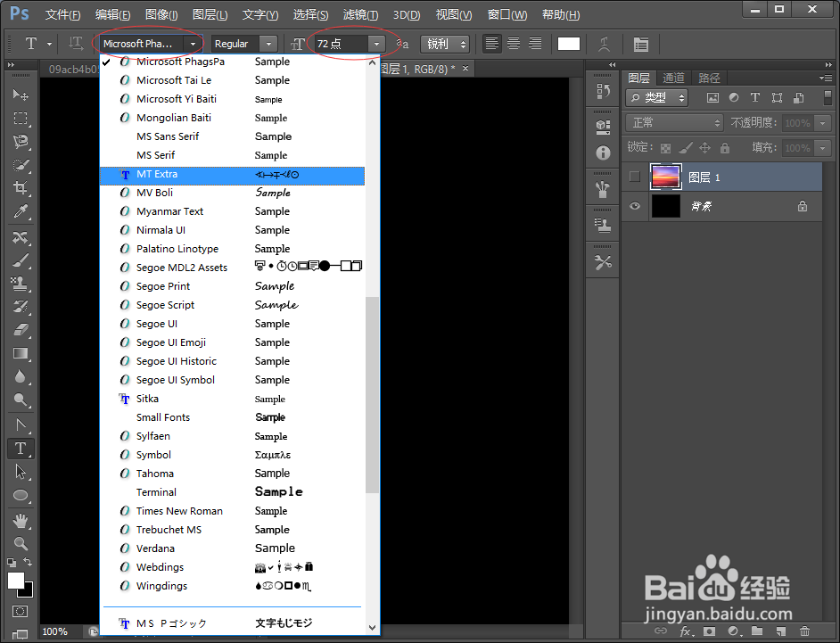Open the 类型 layer filter dropdown

(x=656, y=97)
